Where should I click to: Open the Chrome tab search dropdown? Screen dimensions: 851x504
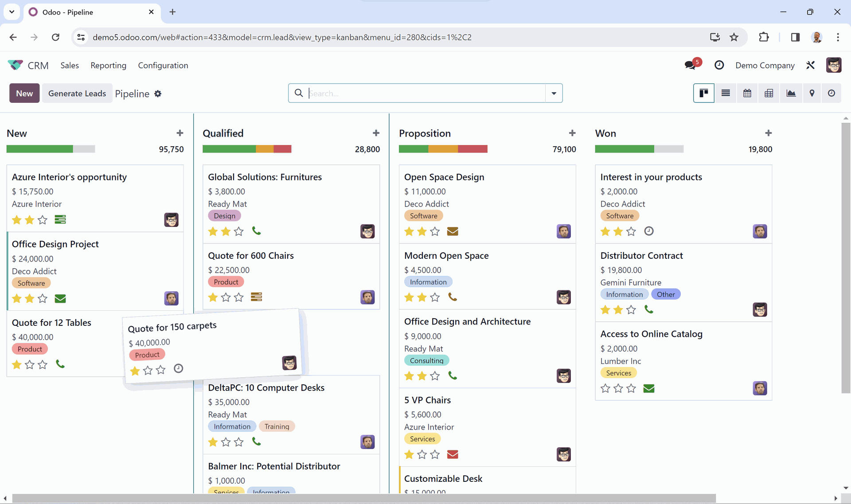(x=12, y=12)
